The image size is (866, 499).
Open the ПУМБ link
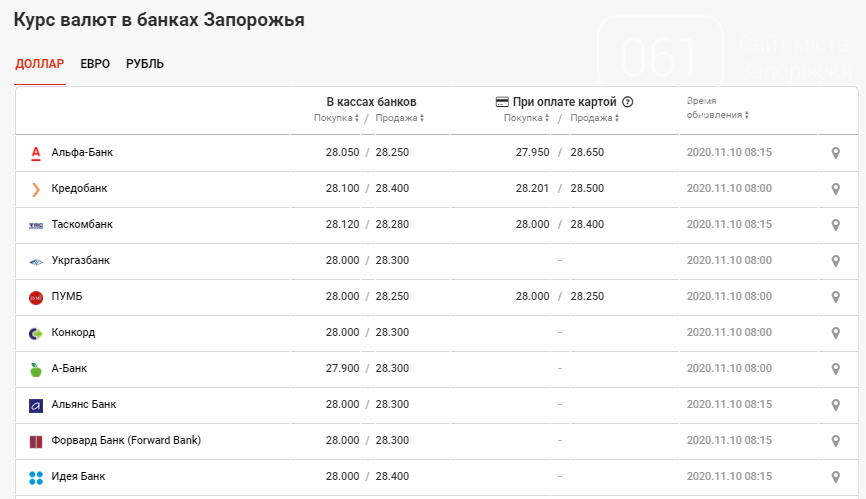point(67,296)
